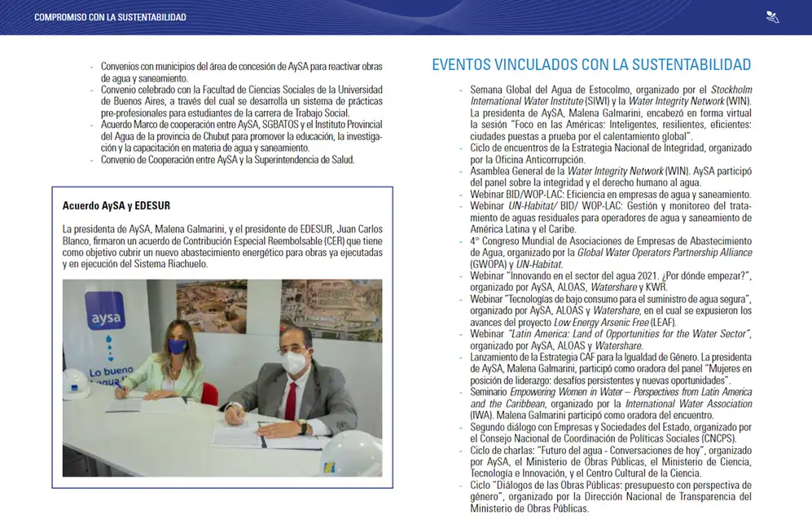Click the "Latin America: Land of Opportunities" webinar item

click(x=611, y=340)
